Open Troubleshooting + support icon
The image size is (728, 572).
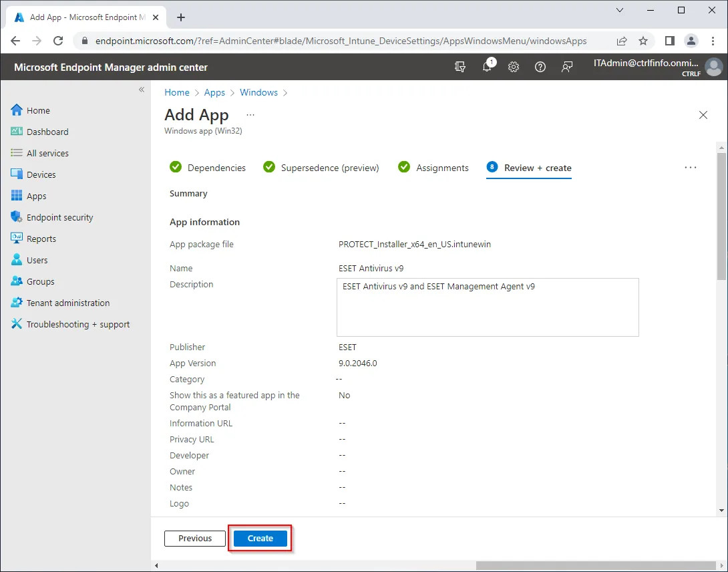[x=16, y=324]
